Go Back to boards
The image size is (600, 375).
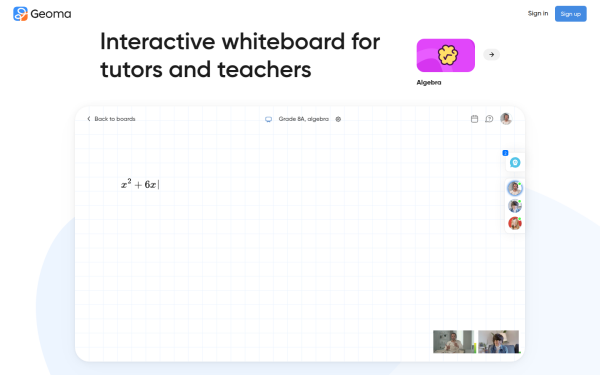111,119
